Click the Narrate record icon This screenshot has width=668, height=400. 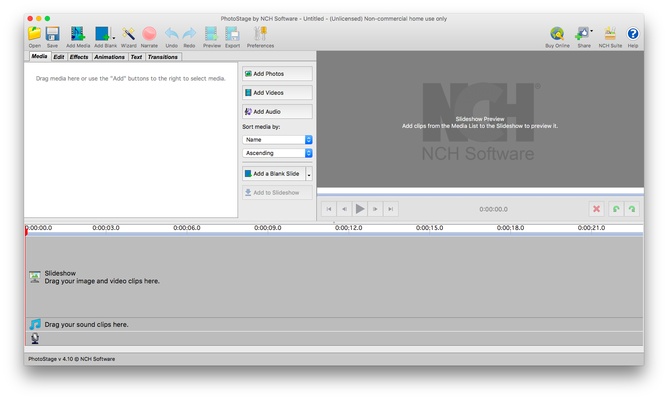click(149, 36)
